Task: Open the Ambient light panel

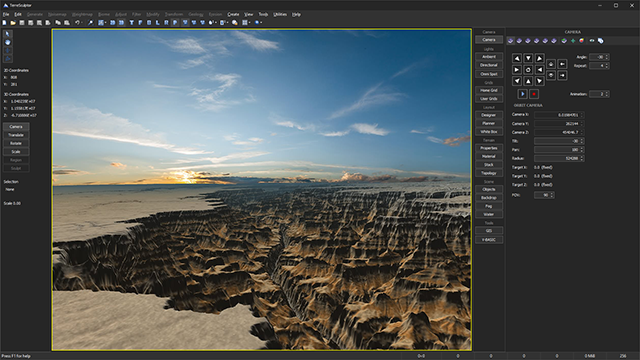Action: pos(489,57)
